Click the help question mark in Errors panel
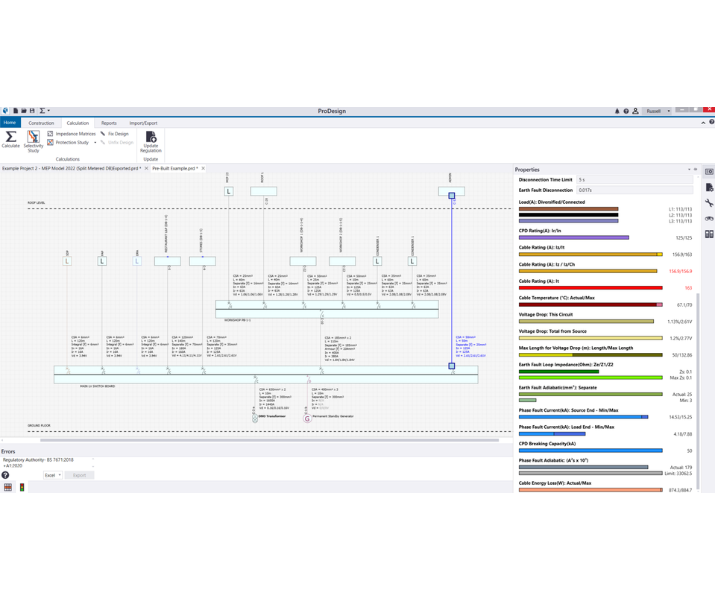Screen dimensions: 715x600 (x=5, y=475)
